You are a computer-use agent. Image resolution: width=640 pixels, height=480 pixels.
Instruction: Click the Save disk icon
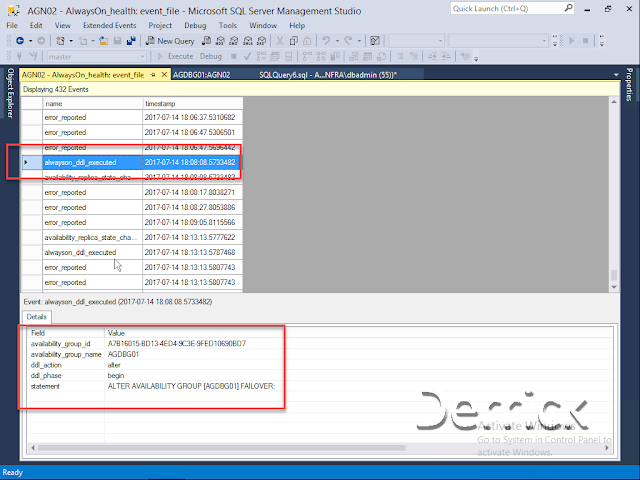118,40
